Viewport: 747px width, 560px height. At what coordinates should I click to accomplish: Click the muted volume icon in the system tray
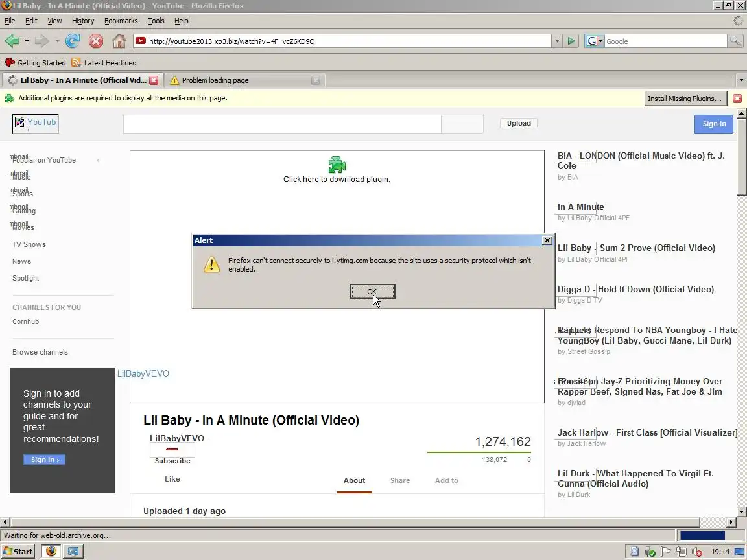point(696,552)
